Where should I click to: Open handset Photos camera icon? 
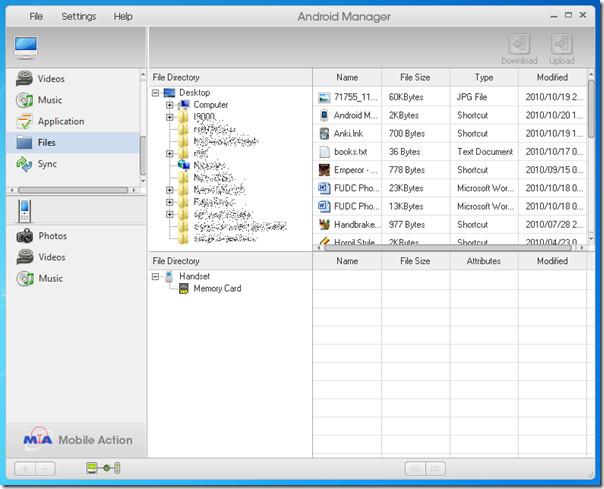point(25,236)
